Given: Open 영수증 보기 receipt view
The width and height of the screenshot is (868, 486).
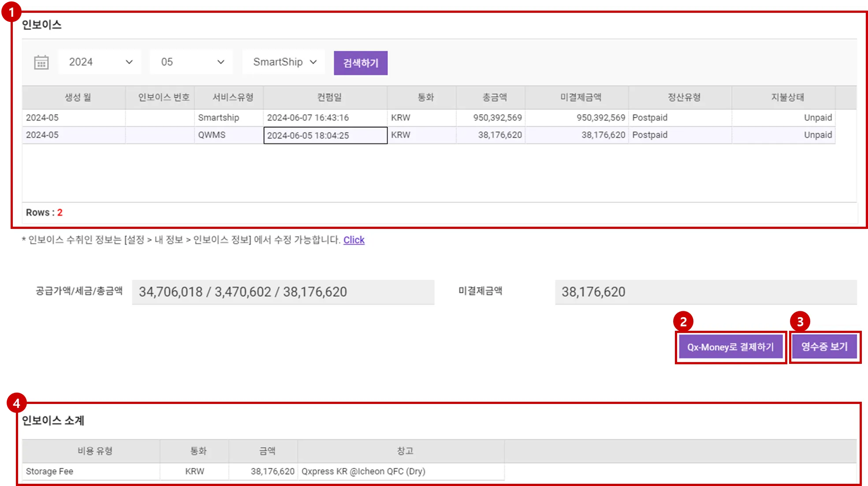Looking at the screenshot, I should pos(824,347).
